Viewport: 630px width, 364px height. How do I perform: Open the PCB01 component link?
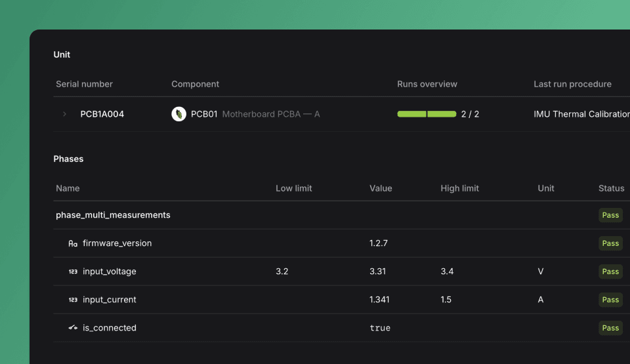[x=204, y=114]
